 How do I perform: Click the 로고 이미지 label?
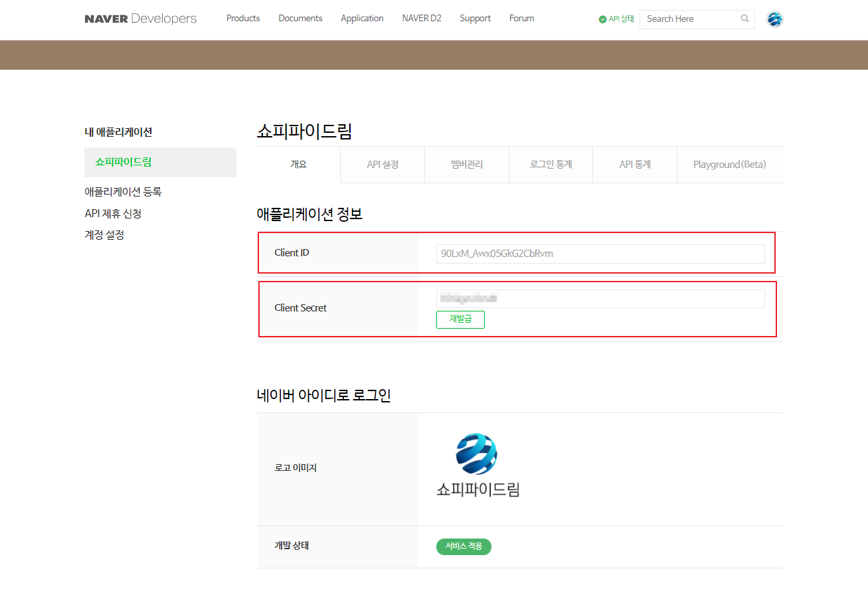click(x=296, y=468)
